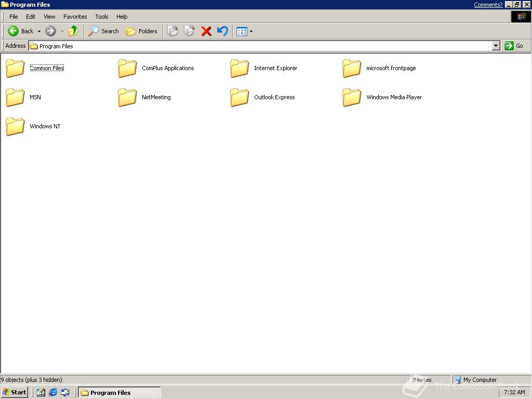Select the Windows Media Player folder icon
The height and width of the screenshot is (399, 532).
coord(352,97)
